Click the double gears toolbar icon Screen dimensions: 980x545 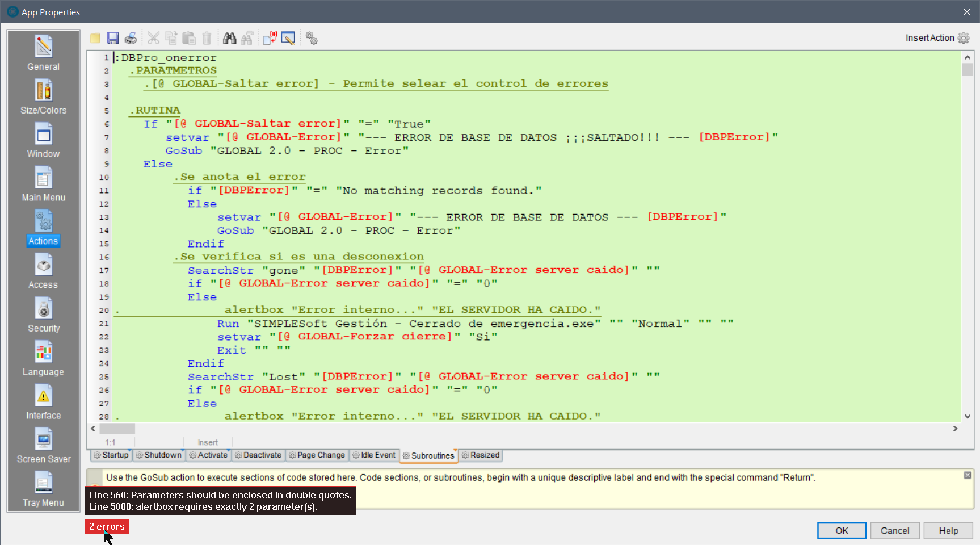pyautogui.click(x=312, y=38)
